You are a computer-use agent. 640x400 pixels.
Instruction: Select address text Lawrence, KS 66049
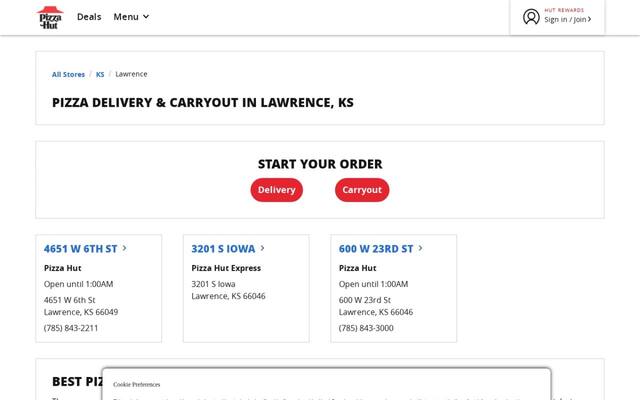click(x=81, y=312)
